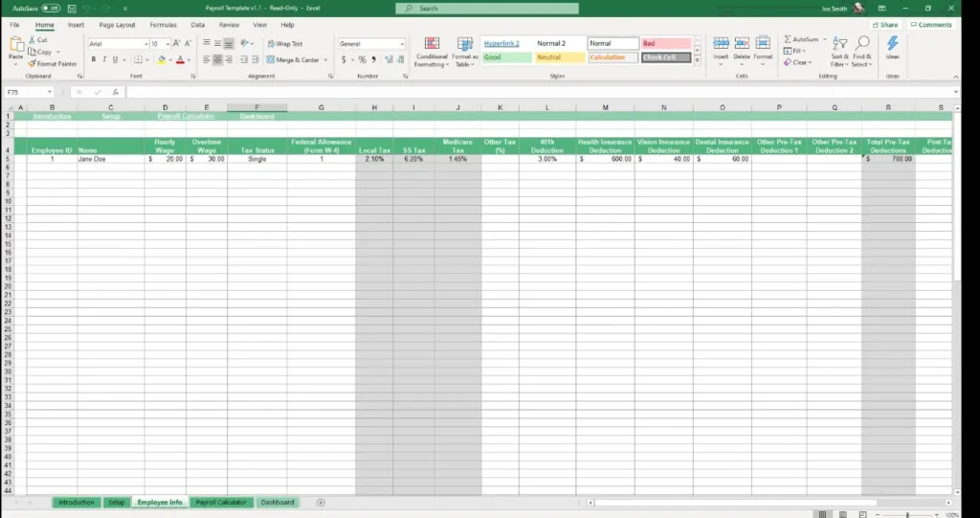Open the Comments pane button

coord(931,25)
